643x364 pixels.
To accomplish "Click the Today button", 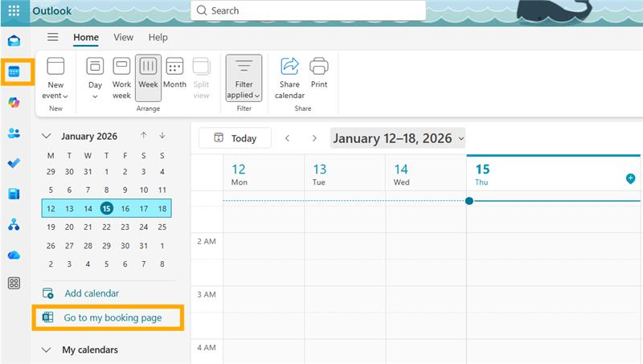I will tap(235, 138).
